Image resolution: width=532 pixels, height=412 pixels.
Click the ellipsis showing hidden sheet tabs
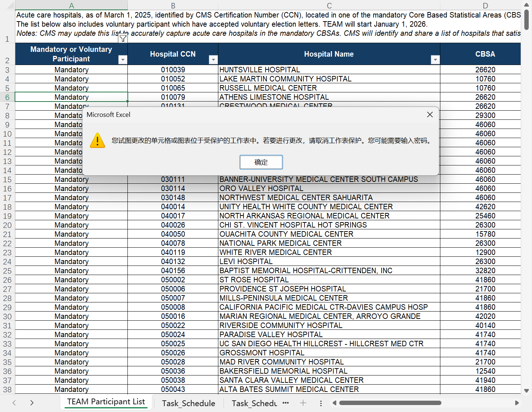pyautogui.click(x=286, y=403)
